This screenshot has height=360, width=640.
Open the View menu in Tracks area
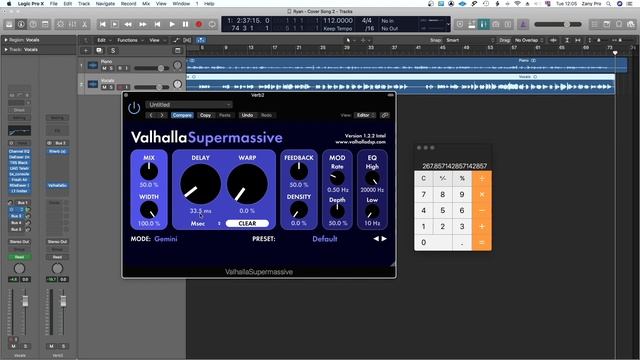click(156, 40)
